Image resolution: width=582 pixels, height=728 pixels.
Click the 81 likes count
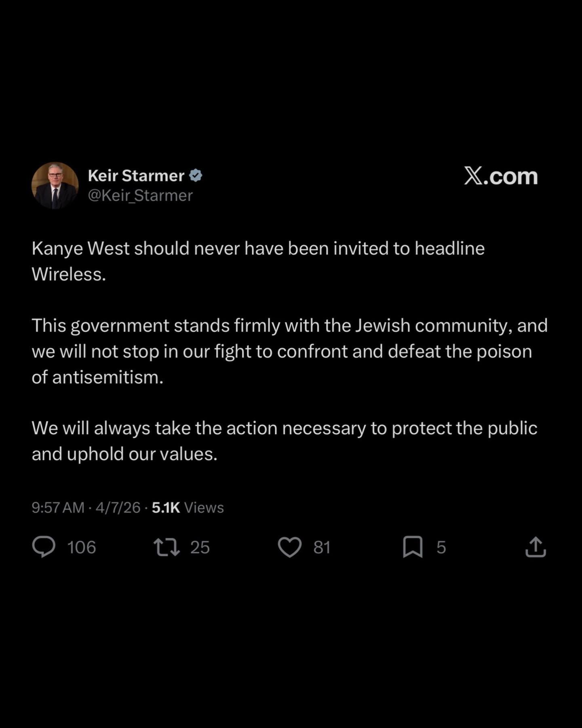322,547
